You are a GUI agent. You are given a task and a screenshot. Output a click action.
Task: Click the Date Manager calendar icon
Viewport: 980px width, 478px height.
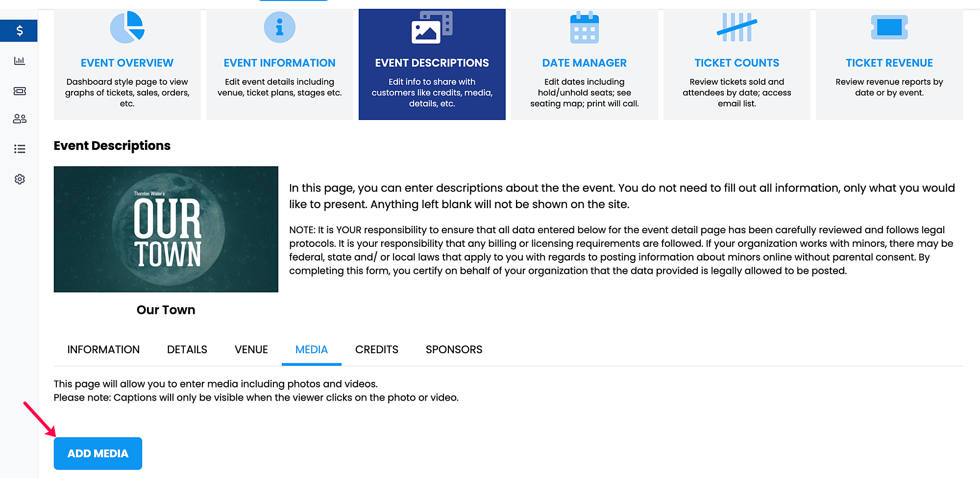coord(585,27)
